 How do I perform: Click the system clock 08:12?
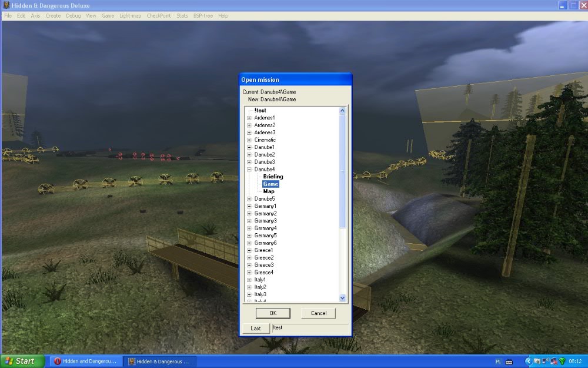(575, 362)
